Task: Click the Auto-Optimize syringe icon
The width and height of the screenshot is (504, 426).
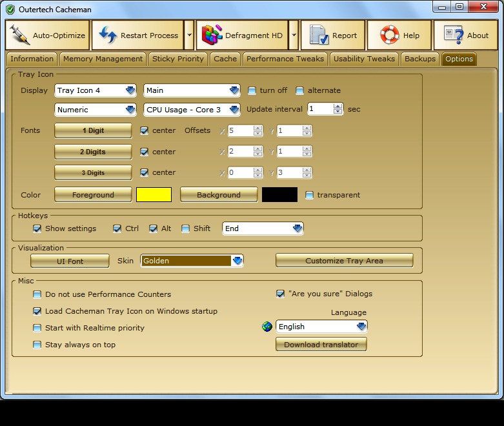Action: (x=19, y=35)
